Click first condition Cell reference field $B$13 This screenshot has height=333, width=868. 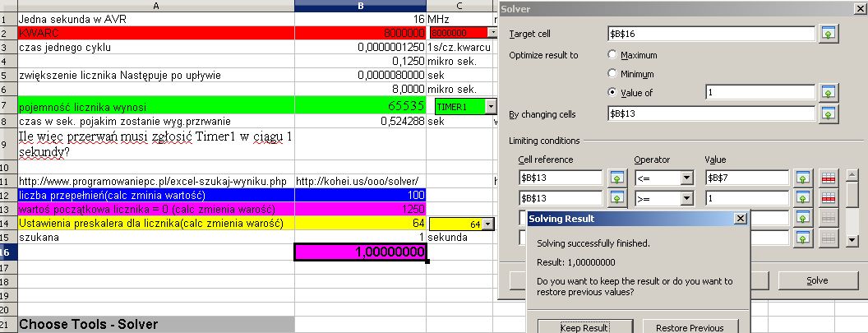pos(561,178)
